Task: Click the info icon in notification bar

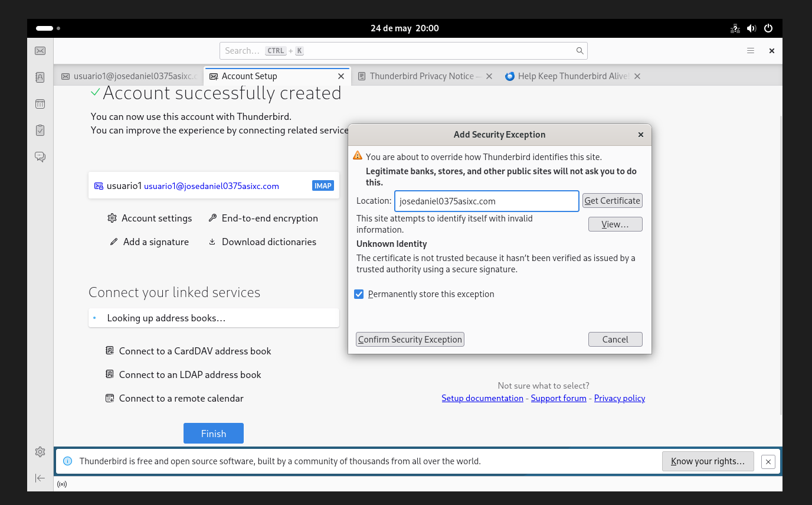Action: [67, 461]
